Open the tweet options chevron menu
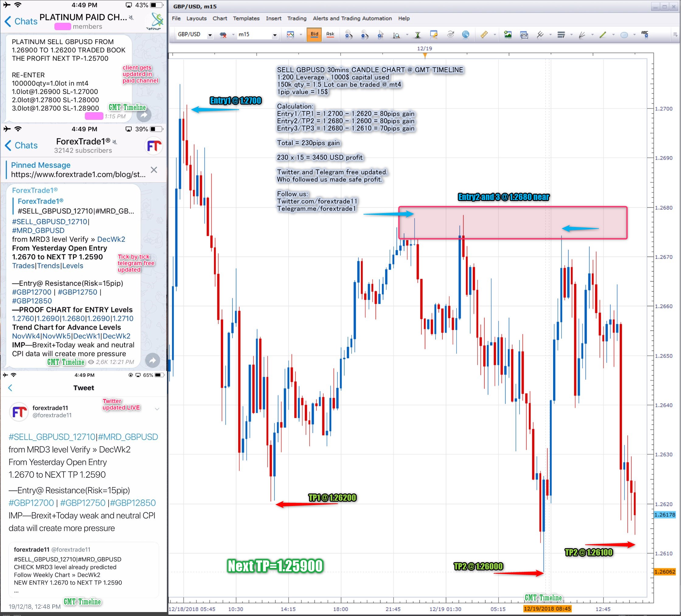This screenshot has height=616, width=681. (x=157, y=409)
